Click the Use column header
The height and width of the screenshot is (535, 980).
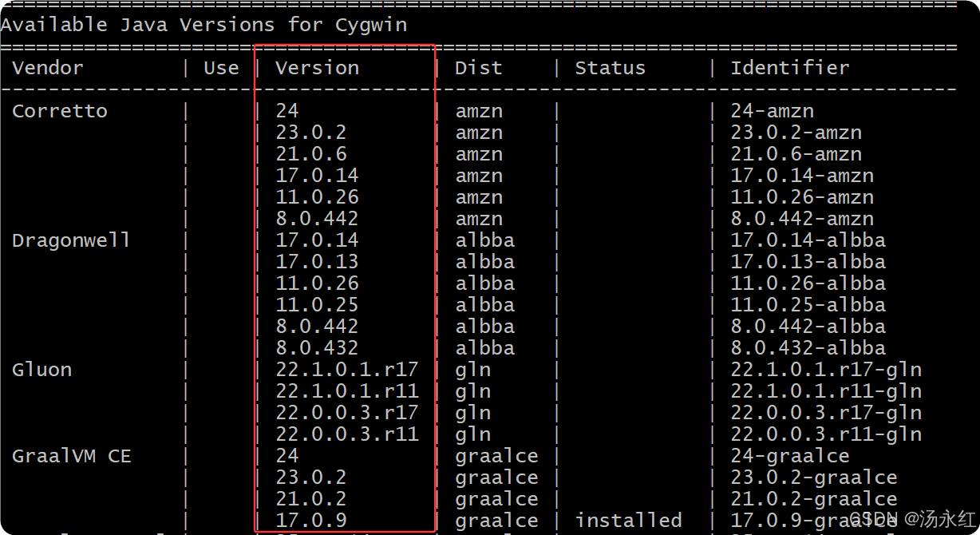[x=221, y=68]
